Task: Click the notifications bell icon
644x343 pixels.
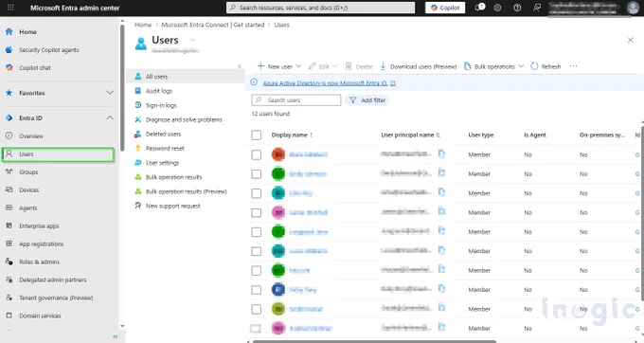Action: point(478,8)
